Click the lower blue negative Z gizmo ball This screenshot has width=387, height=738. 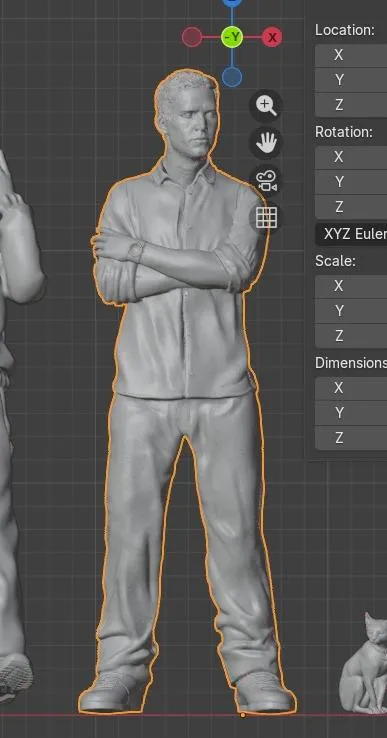click(232, 77)
